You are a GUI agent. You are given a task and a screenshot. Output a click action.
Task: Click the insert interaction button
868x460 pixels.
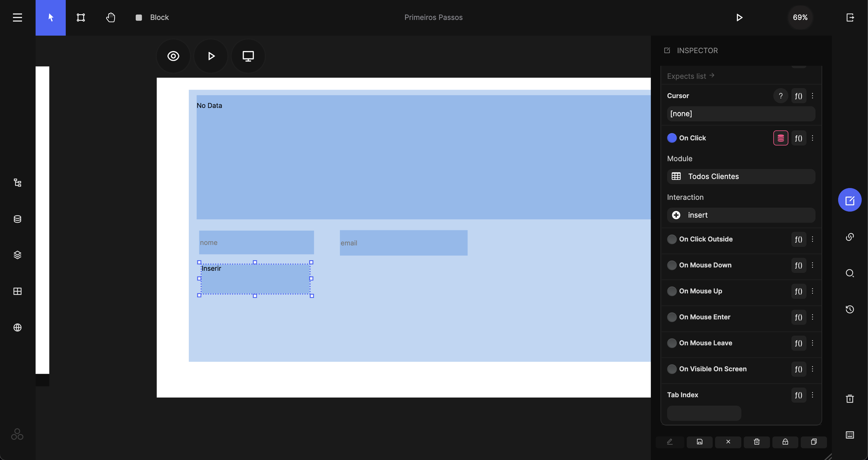pos(740,215)
